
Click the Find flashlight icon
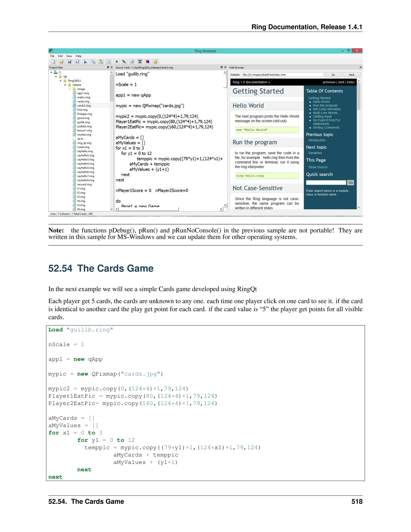[124, 62]
